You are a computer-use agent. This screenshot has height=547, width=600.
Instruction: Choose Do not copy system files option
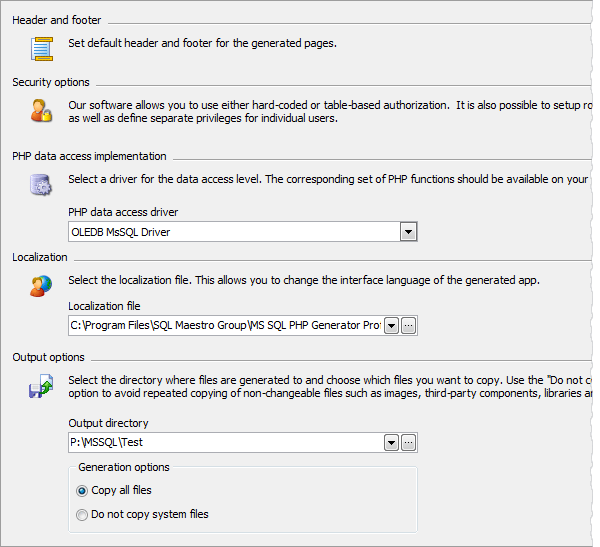point(82,515)
